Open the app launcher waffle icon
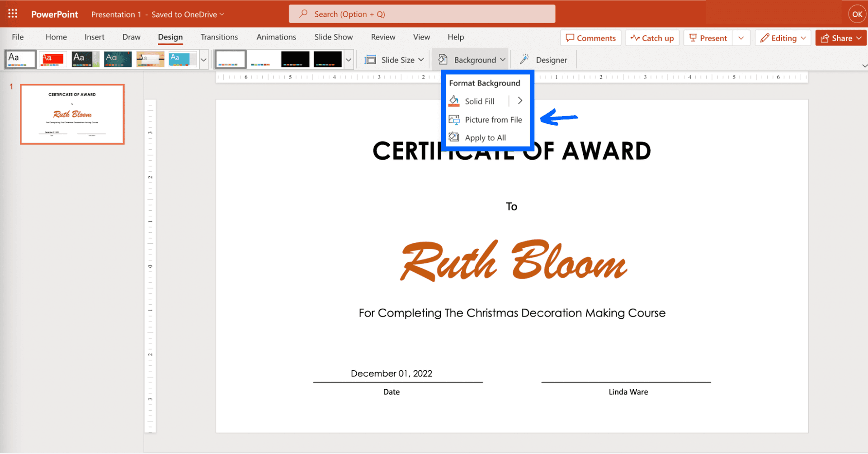 click(13, 14)
